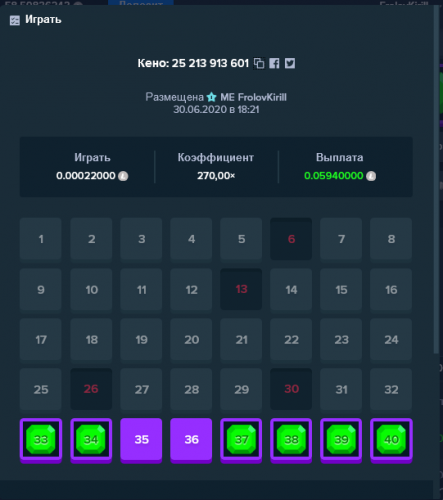Viewport: 443px width, 500px height.
Task: Click Keno tile number 7
Action: (x=341, y=239)
